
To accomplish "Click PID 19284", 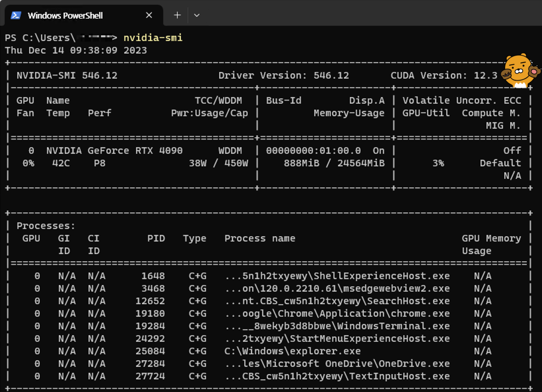I will pos(150,326).
